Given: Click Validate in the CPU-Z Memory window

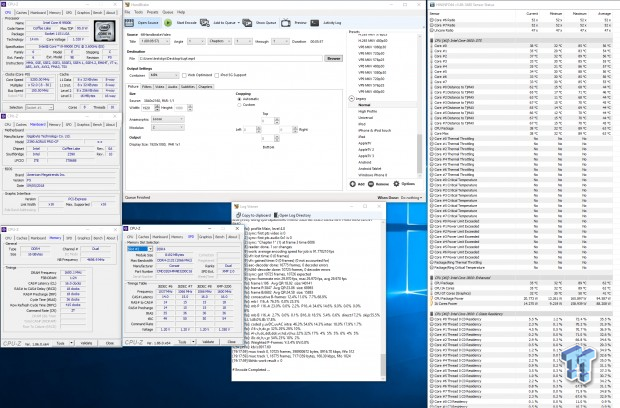Looking at the screenshot, I should (87, 343).
